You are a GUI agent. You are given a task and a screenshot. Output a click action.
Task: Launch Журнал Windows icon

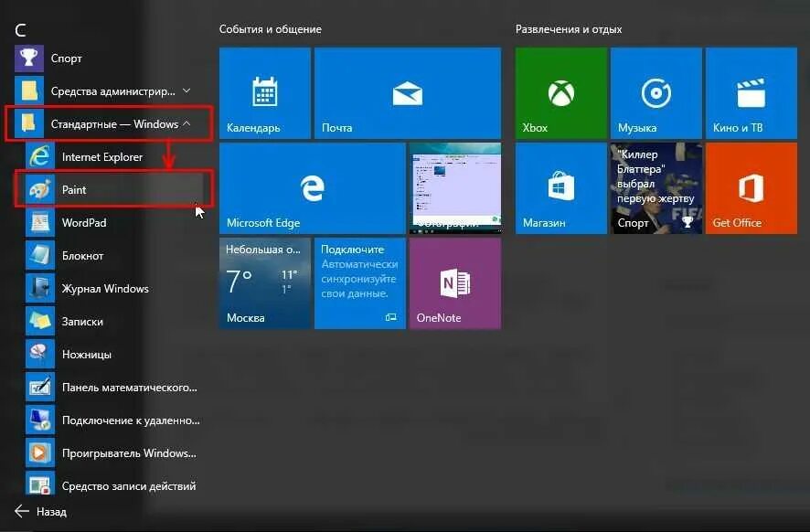tap(40, 288)
